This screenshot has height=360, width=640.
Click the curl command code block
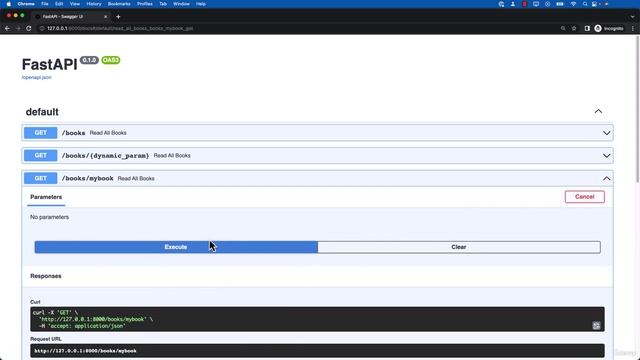317,319
